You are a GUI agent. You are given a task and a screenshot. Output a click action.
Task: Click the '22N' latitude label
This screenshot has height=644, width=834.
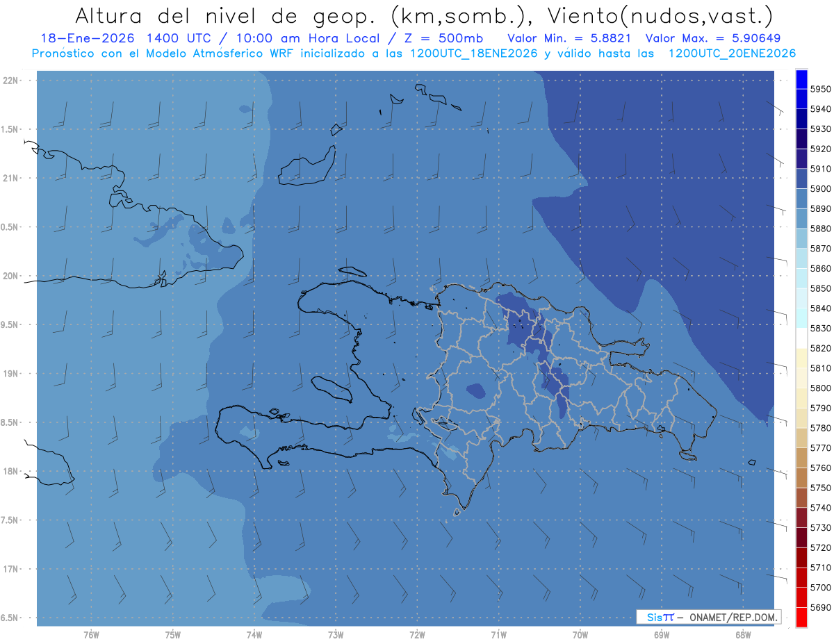click(10, 80)
